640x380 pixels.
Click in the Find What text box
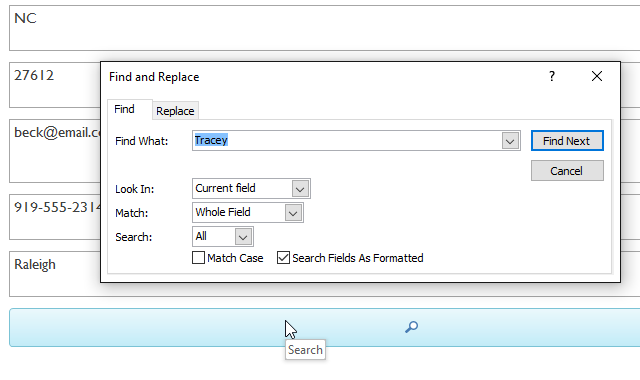[x=347, y=141]
